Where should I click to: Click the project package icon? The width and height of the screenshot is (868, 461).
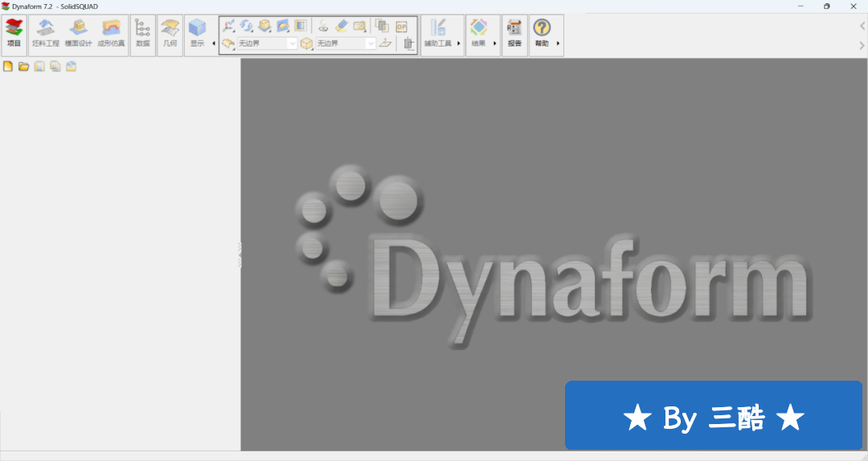point(71,67)
